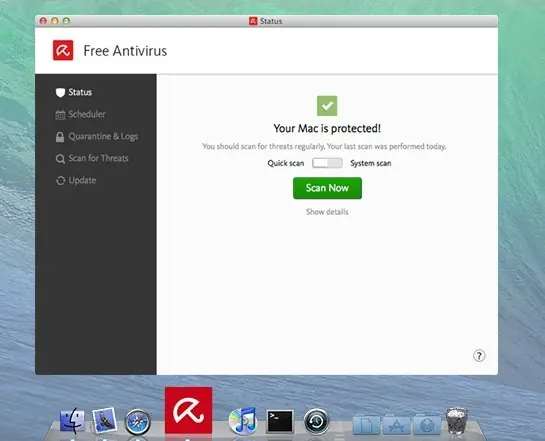Click the small Avira icon in title bar
545x441 pixels.
(253, 21)
